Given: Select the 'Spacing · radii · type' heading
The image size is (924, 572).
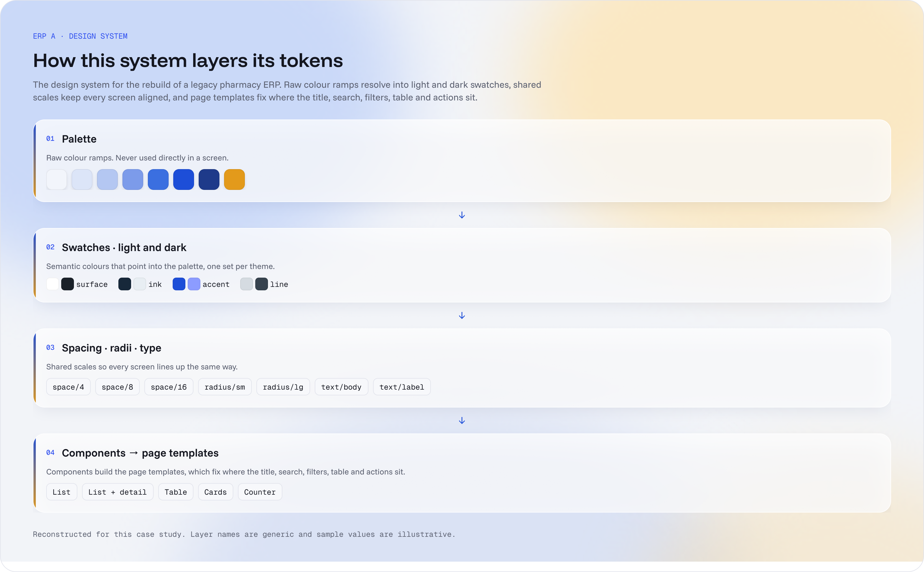Looking at the screenshot, I should pos(112,348).
